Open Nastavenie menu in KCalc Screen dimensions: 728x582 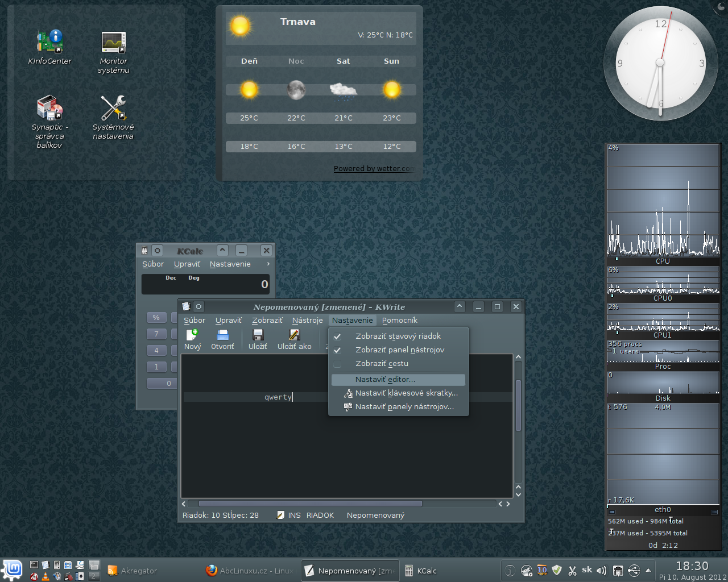230,264
